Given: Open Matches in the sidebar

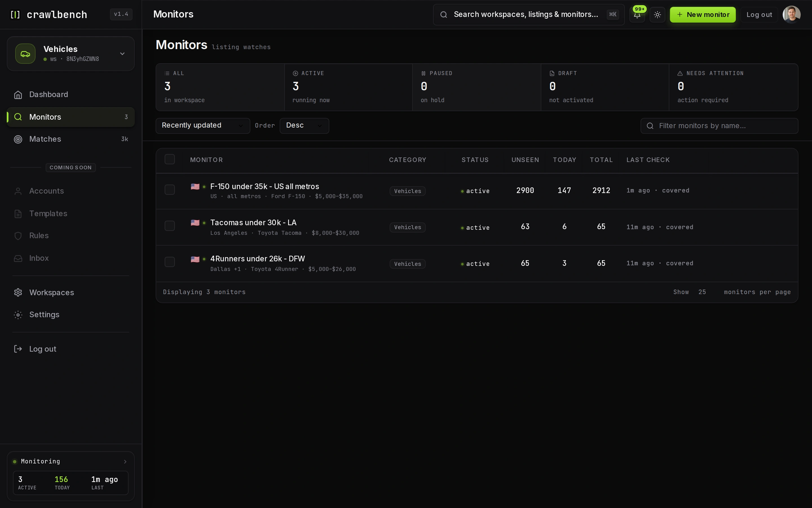Looking at the screenshot, I should tap(71, 139).
